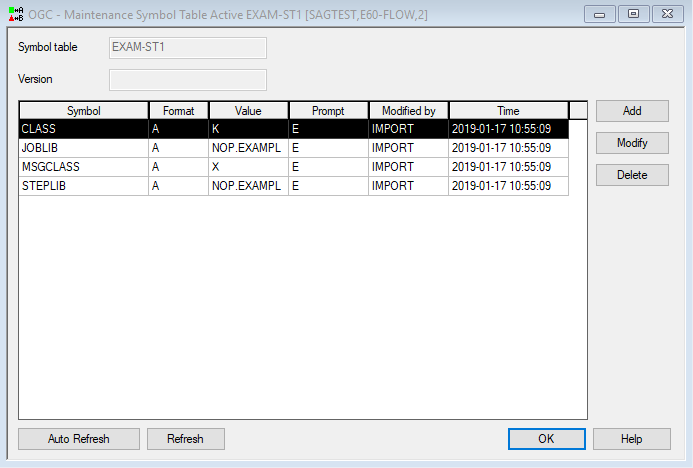693x468 pixels.
Task: Sort by the Time column header
Action: tap(508, 111)
